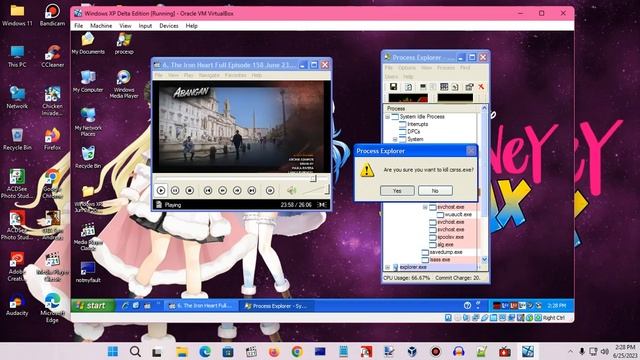Switch to The Iron Heart taskbar button
The image size is (640, 360).
pos(202,306)
